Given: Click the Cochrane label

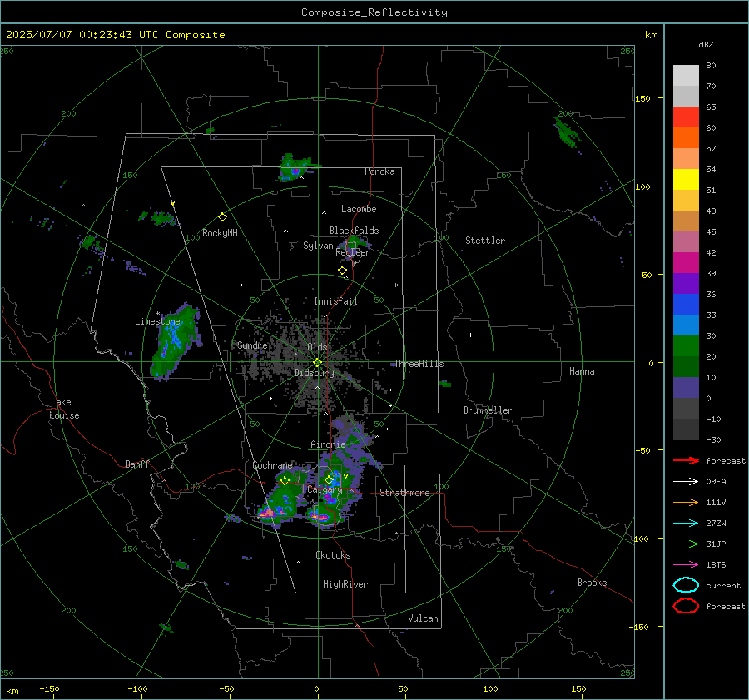Looking at the screenshot, I should [x=272, y=465].
